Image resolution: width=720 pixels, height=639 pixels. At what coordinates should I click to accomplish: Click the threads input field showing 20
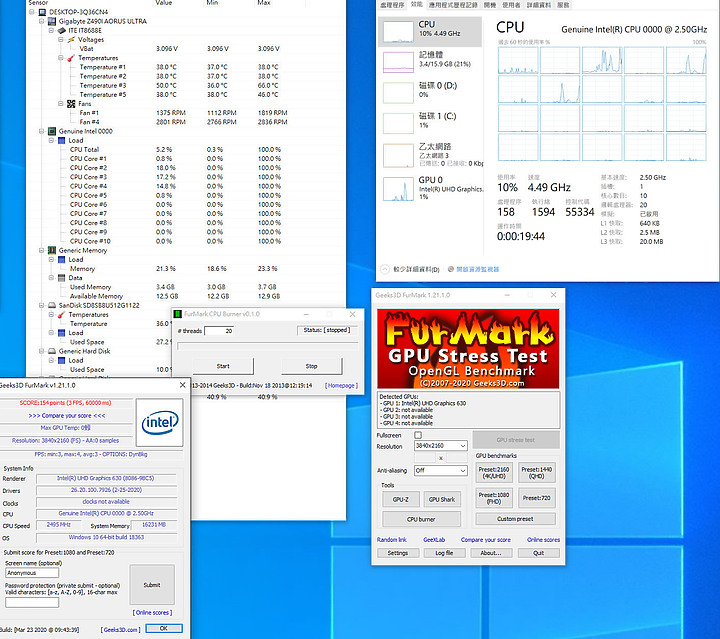219,331
